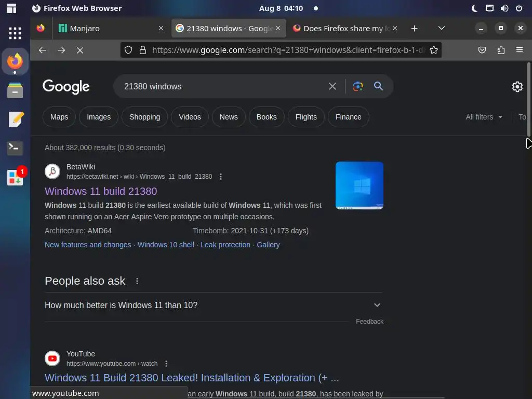Click the page vertical scrollbar

(529, 99)
